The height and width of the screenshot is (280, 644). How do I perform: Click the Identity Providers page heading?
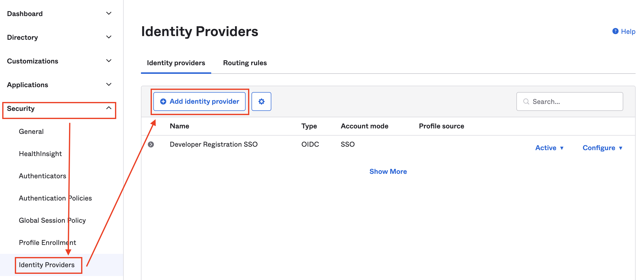(x=200, y=31)
